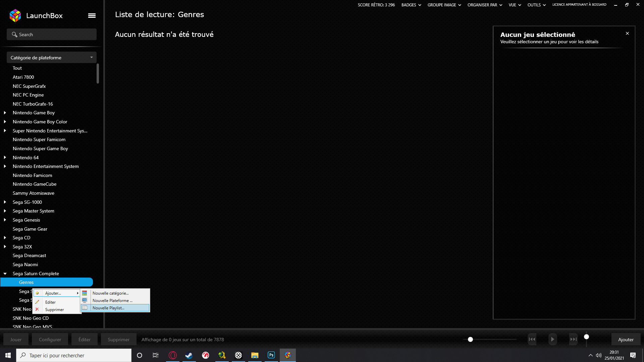The width and height of the screenshot is (644, 362).
Task: Open the GROUPE IMAGE dropdown
Action: coord(444,5)
